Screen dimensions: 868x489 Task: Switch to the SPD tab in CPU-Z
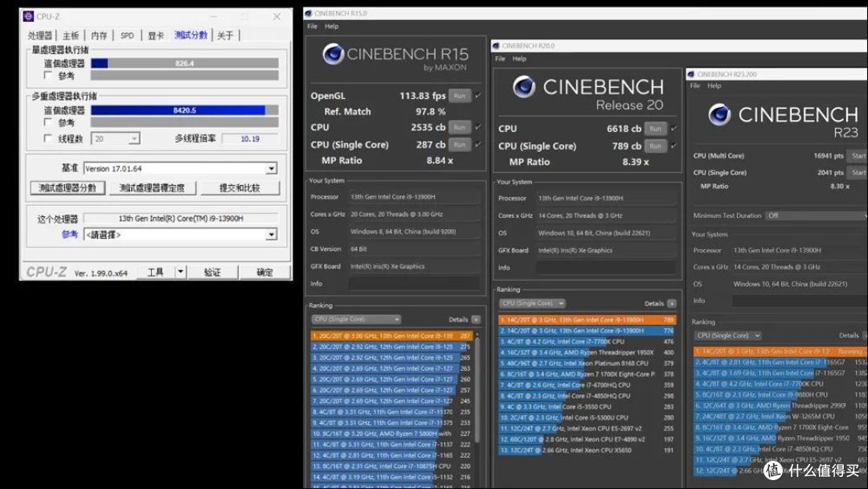[127, 35]
